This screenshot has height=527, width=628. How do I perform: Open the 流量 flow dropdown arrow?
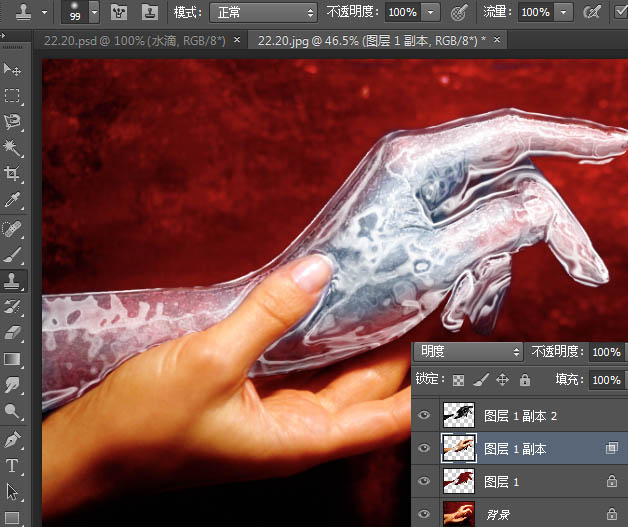click(564, 12)
